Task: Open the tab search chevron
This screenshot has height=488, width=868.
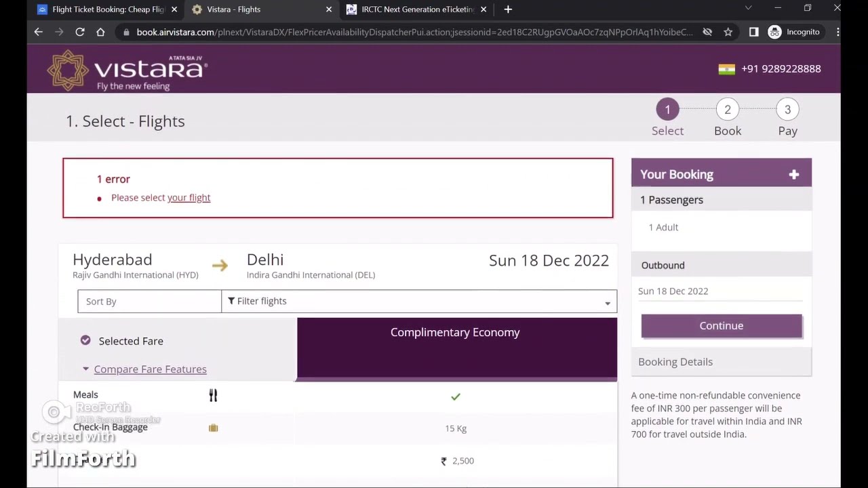Action: coord(748,8)
